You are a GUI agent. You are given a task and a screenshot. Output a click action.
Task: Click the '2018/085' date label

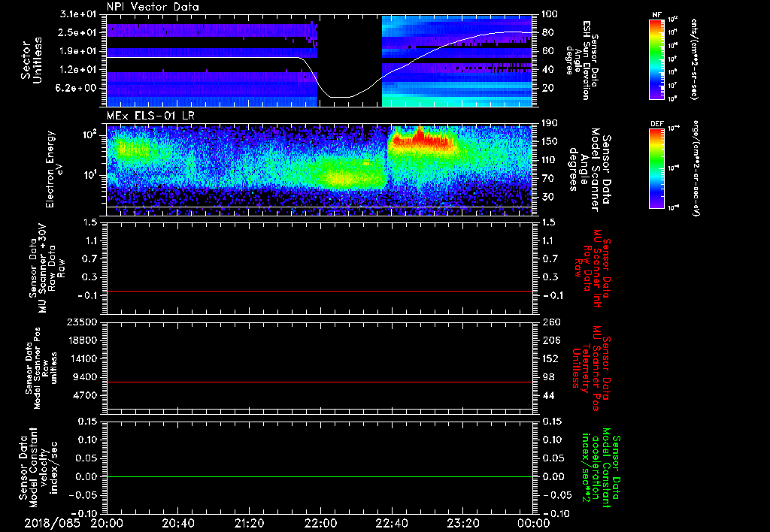[x=52, y=523]
